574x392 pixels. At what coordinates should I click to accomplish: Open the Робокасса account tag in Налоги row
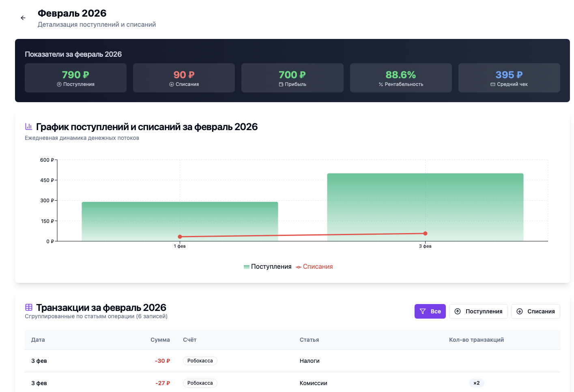coord(200,361)
